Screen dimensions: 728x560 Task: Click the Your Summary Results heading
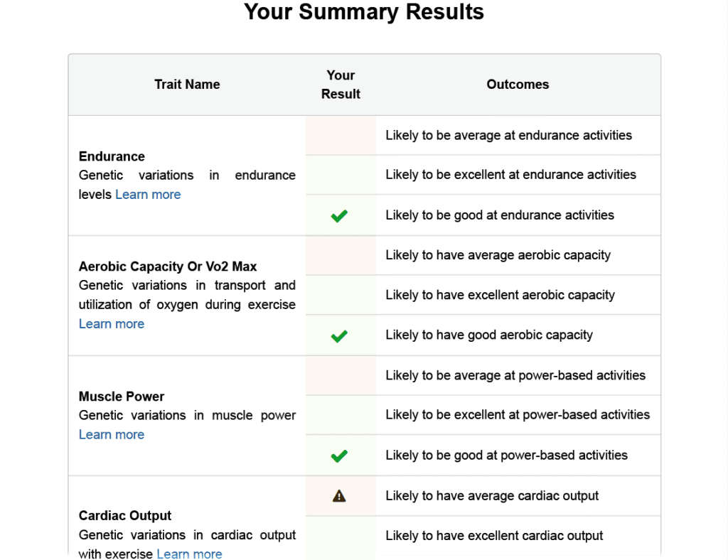(364, 12)
